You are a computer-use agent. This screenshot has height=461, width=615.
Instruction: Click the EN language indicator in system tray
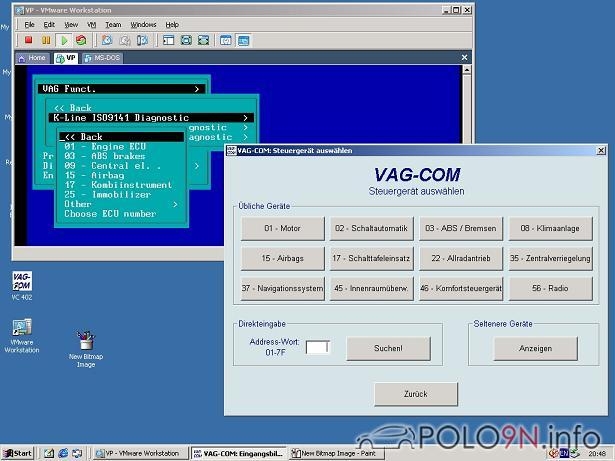[x=564, y=453]
